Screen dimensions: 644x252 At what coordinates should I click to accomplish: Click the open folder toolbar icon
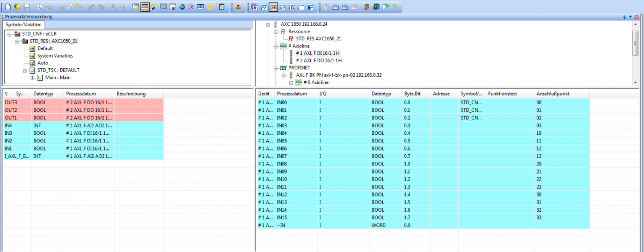[17, 7]
